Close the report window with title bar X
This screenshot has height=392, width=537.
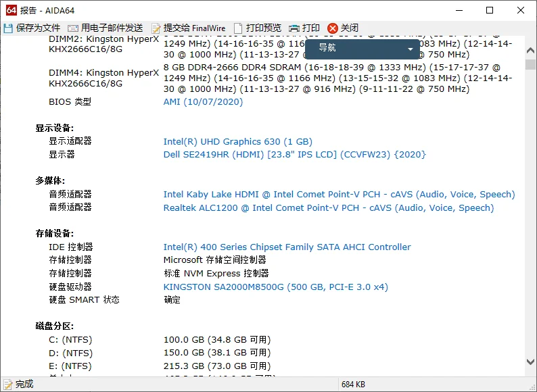pyautogui.click(x=521, y=10)
